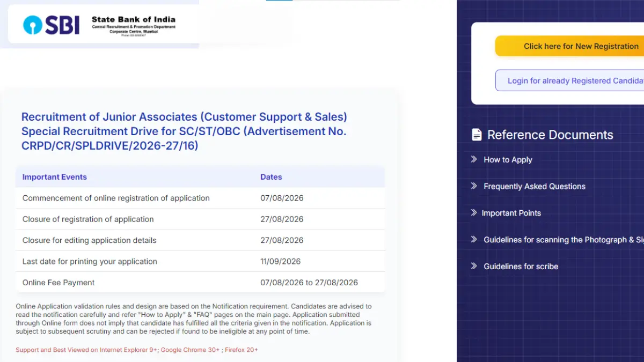Click the Reference Documents heading
Viewport: 644px width, 362px height.
[550, 135]
